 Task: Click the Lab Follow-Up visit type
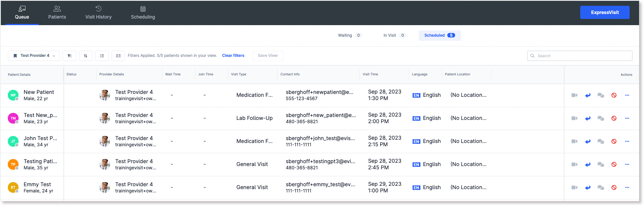pos(254,118)
